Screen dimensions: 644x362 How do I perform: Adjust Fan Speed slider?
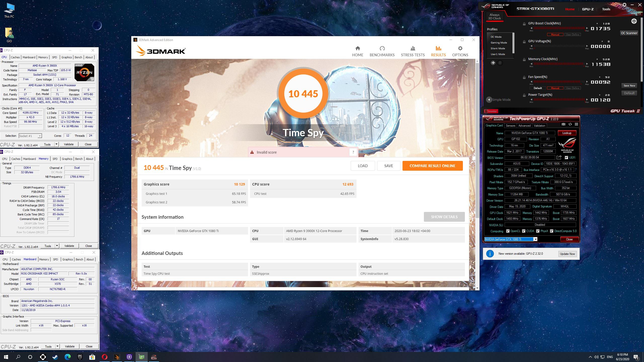click(559, 82)
